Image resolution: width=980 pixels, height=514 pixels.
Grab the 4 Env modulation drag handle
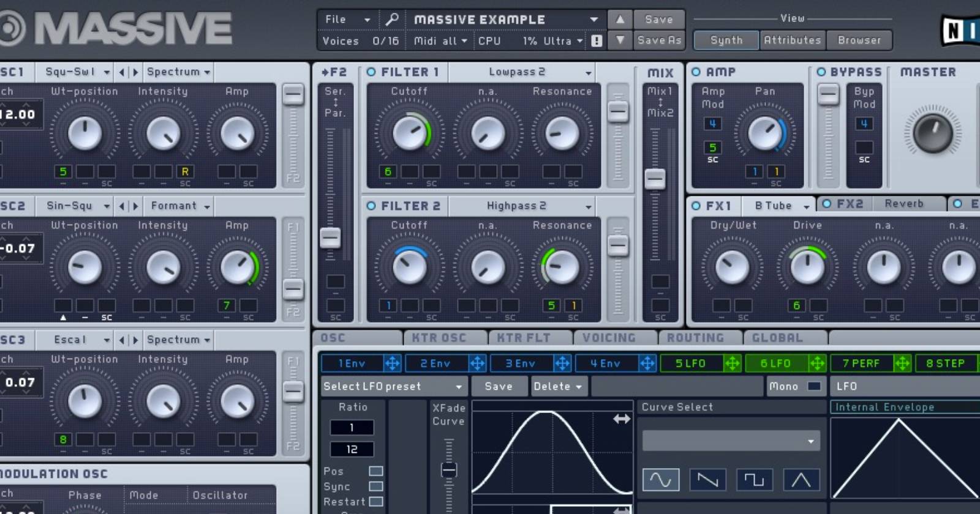[647, 363]
